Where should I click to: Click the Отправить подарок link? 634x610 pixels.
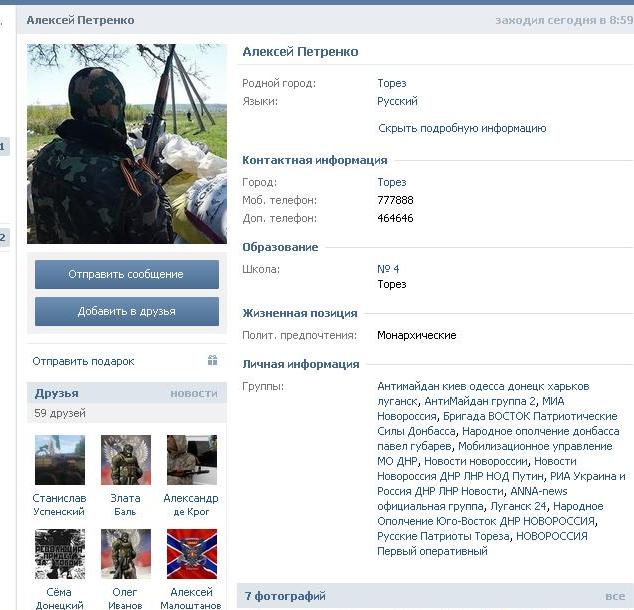83,361
